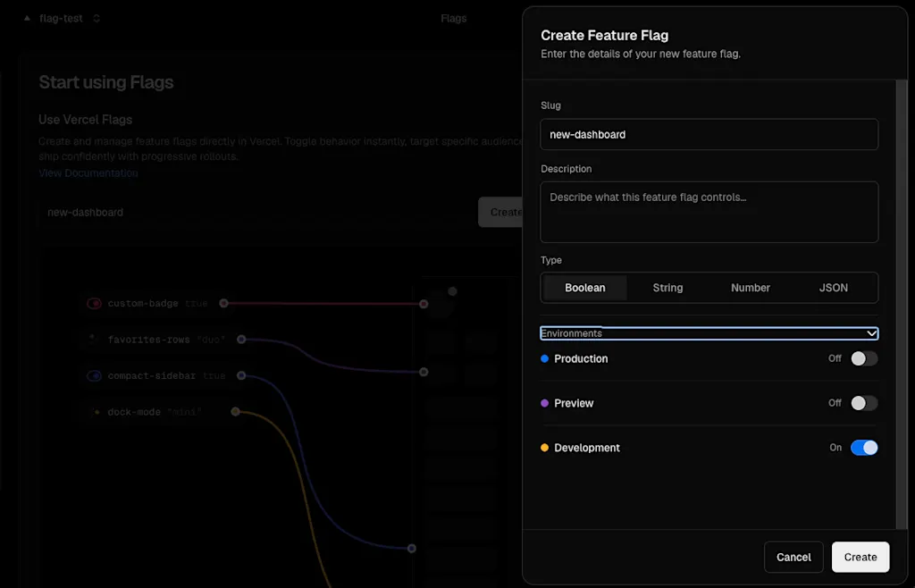Screen dimensions: 915x588
Task: Click the dialog's vertical scrollbar
Action: (901, 303)
